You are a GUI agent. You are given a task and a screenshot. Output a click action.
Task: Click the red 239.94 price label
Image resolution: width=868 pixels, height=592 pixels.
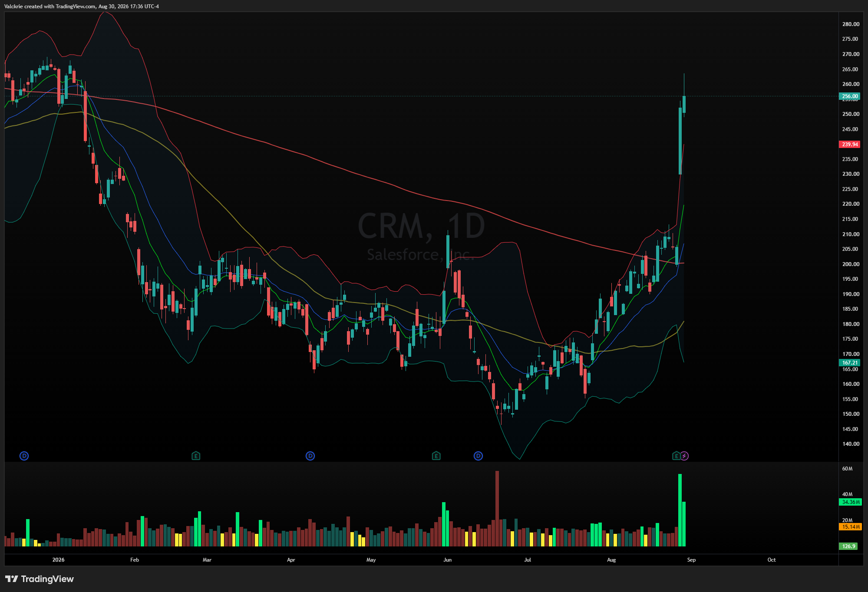850,145
